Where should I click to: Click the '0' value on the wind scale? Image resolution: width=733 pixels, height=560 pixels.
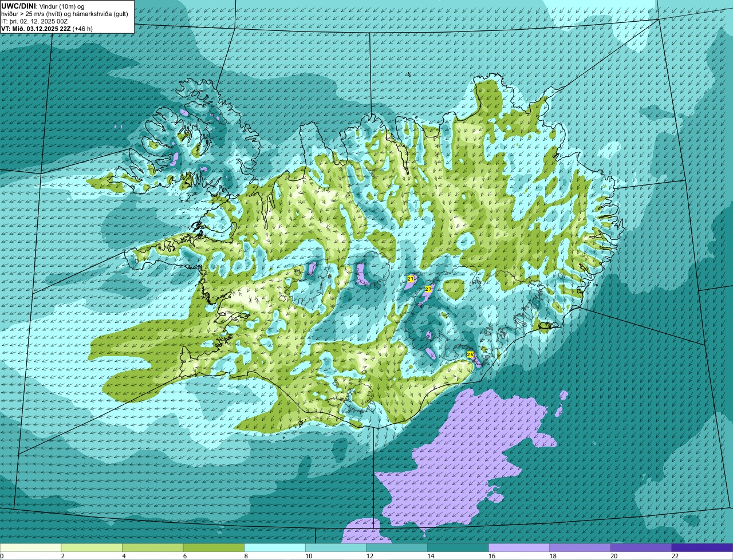click(2, 556)
